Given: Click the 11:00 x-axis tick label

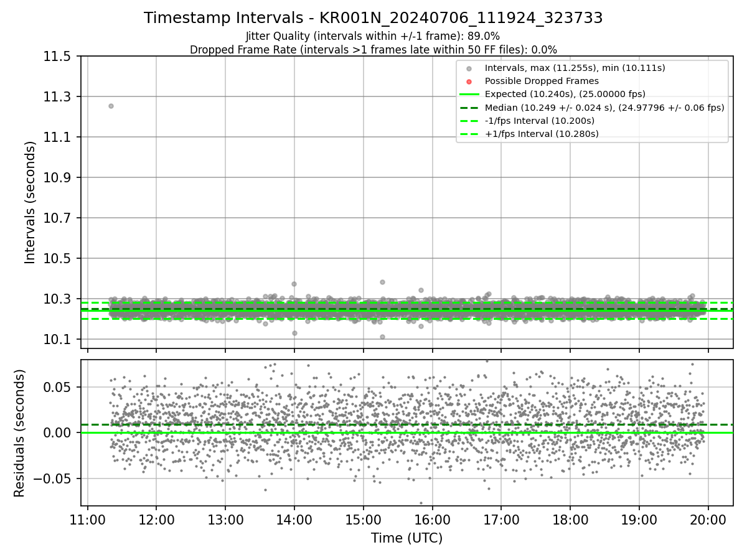Looking at the screenshot, I should pyautogui.click(x=87, y=520).
